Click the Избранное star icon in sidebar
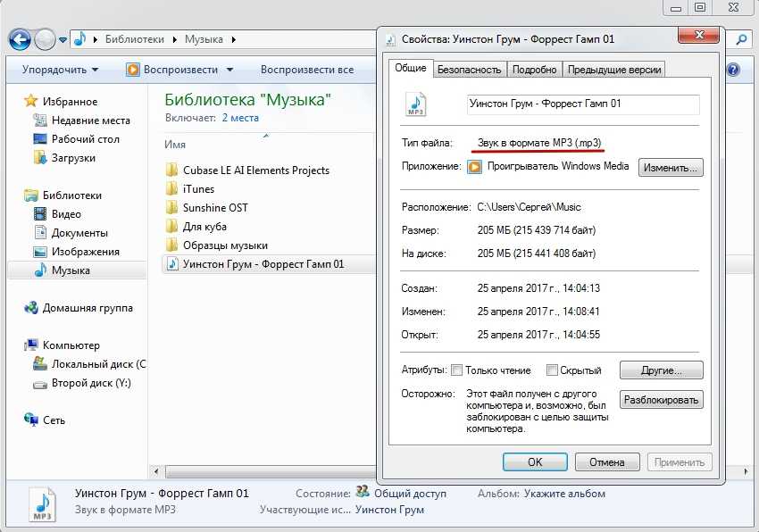The width and height of the screenshot is (759, 532). click(x=31, y=102)
